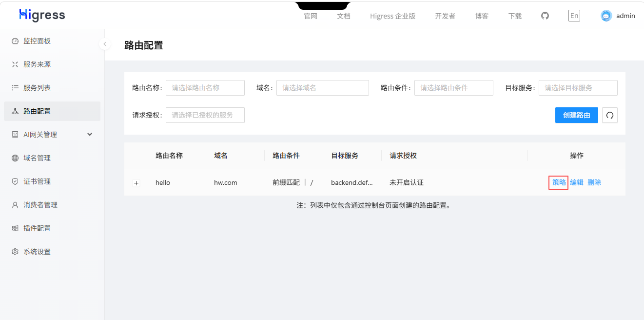This screenshot has width=644, height=320.
Task: Open the 文档 top link
Action: point(344,16)
